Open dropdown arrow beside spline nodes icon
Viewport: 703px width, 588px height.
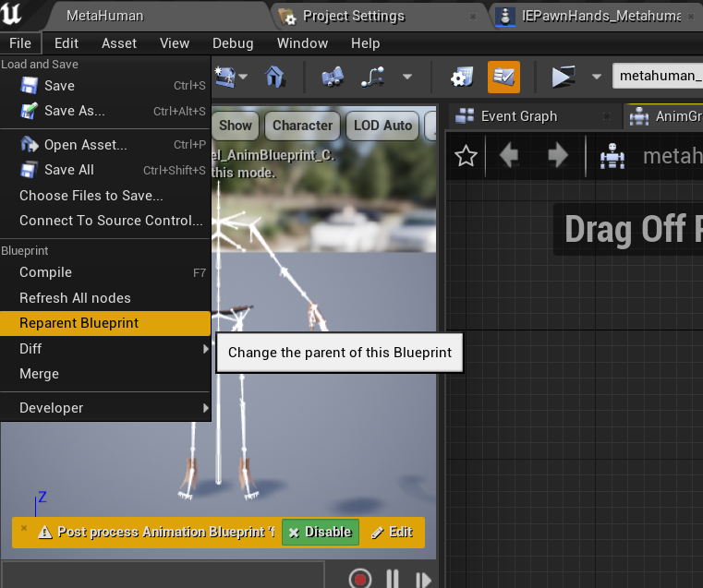click(407, 77)
